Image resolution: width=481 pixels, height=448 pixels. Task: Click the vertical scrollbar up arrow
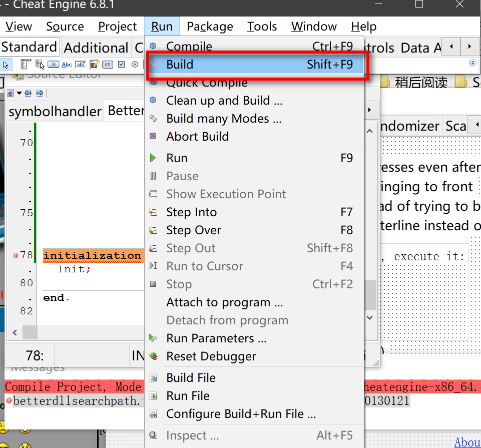point(370,131)
